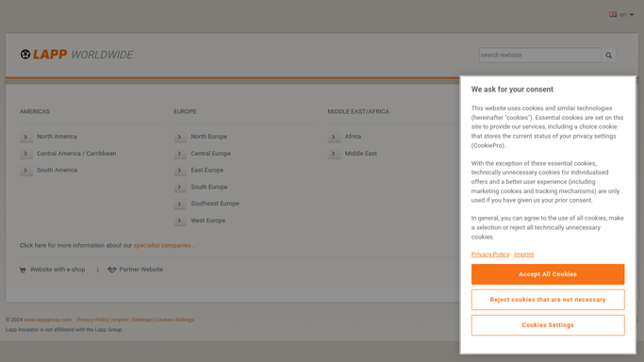Screen dimensions: 644x362
Task: Open the footer Privacy Policy link
Action: (x=92, y=320)
